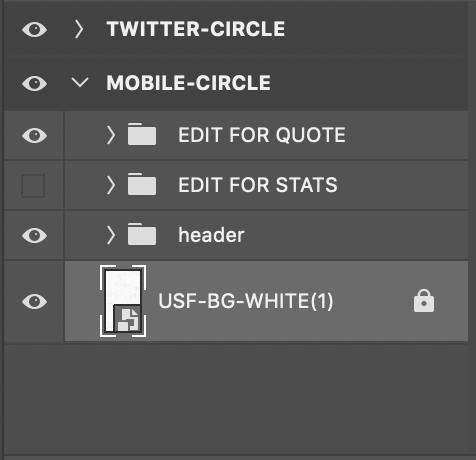The image size is (476, 460).
Task: Collapse the MOBILE-CIRCLE artboard
Action: (x=80, y=82)
